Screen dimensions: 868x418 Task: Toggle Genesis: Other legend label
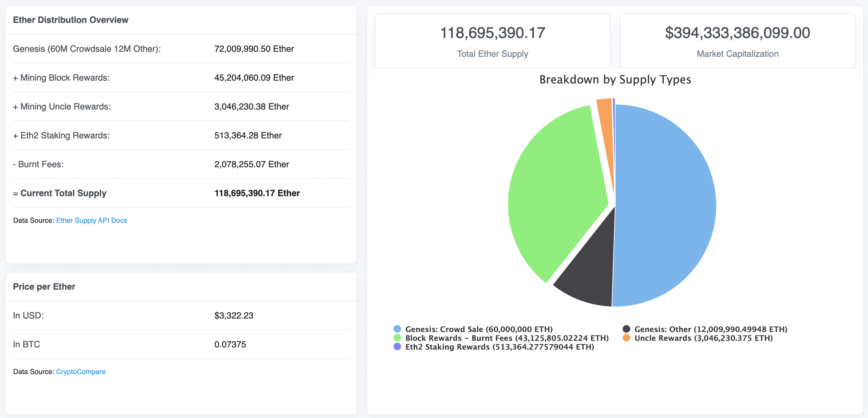click(710, 329)
